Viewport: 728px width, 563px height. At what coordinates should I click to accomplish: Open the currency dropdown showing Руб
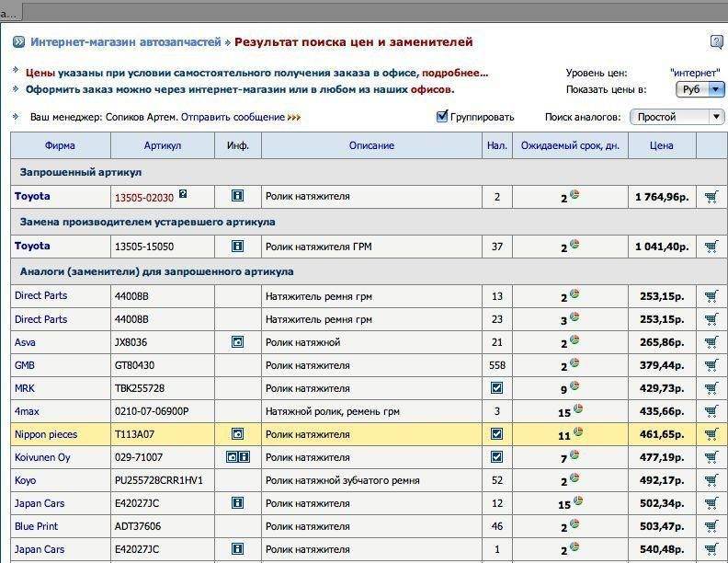click(x=700, y=89)
